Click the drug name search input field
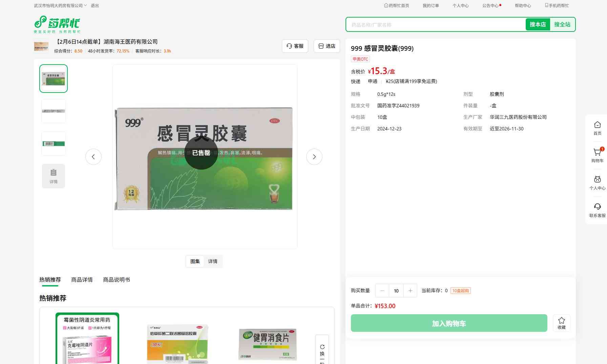The image size is (607, 364). click(x=435, y=25)
